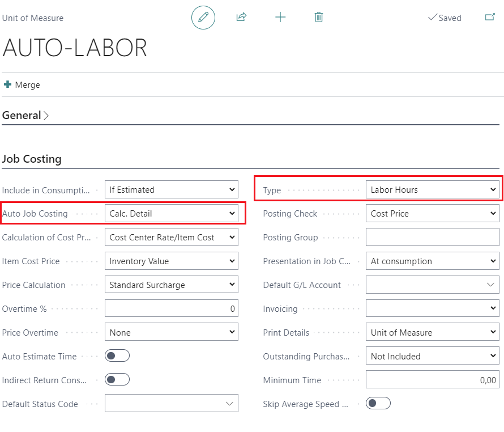
Task: Click the pencil edit icon
Action: 203,18
